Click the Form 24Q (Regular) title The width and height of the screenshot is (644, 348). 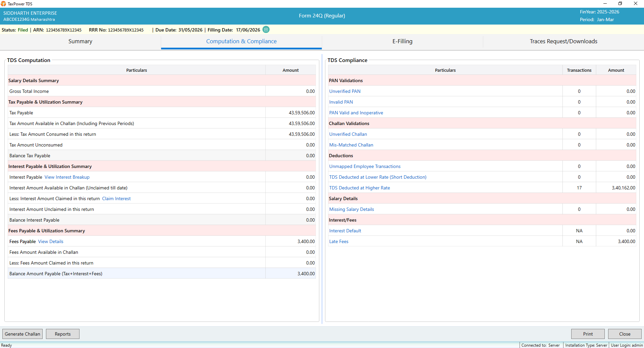point(322,16)
